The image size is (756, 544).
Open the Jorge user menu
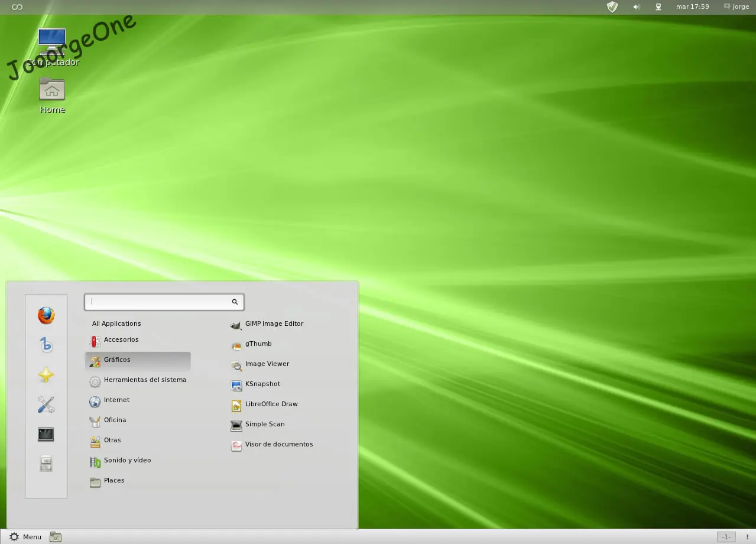click(x=736, y=7)
